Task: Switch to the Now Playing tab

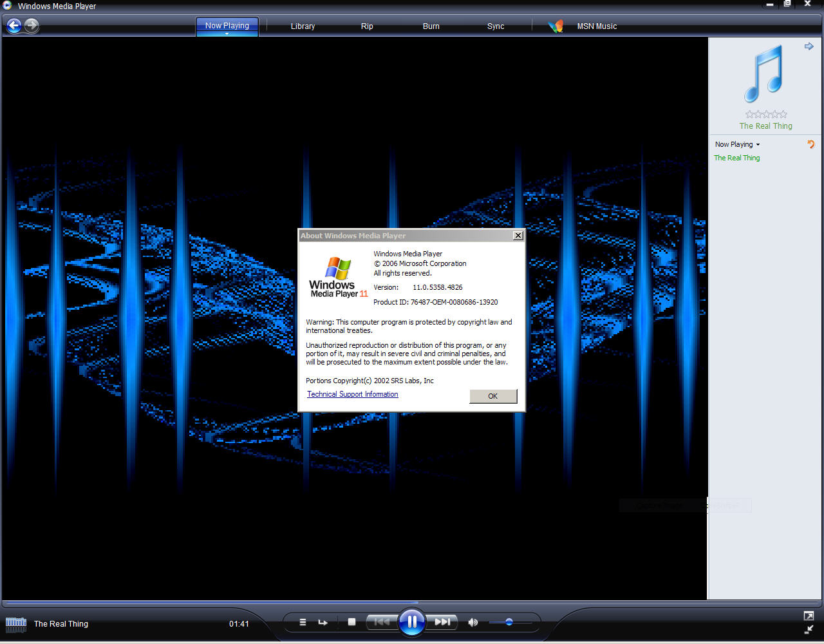Action: pyautogui.click(x=227, y=26)
